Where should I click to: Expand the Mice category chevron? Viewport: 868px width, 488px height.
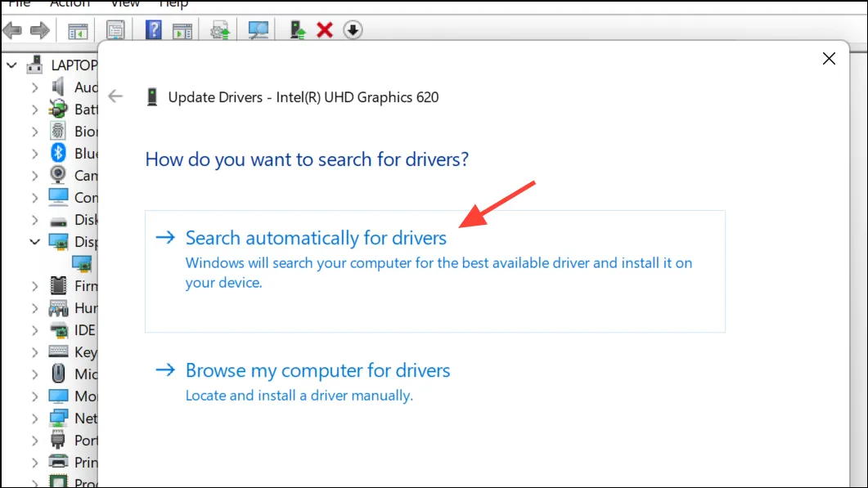tap(34, 374)
